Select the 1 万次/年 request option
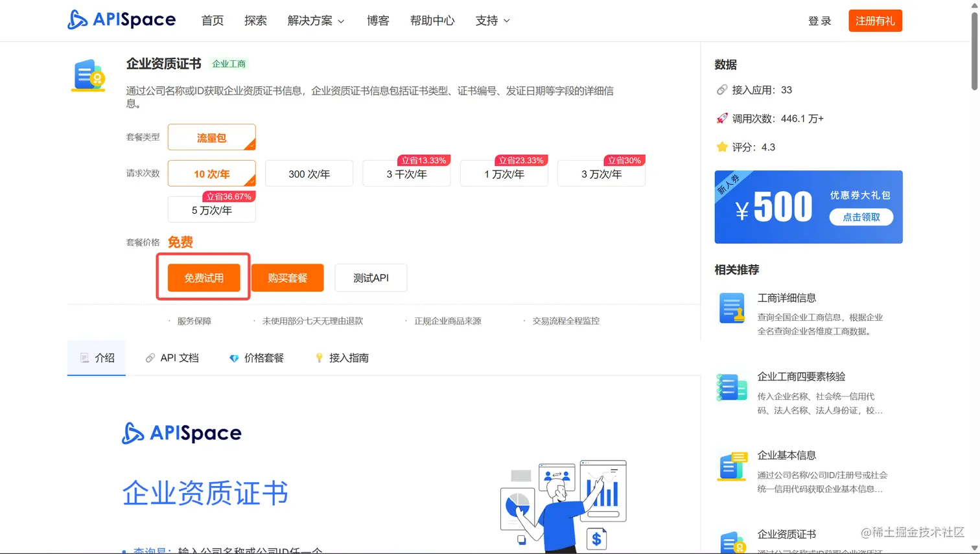 tap(504, 174)
